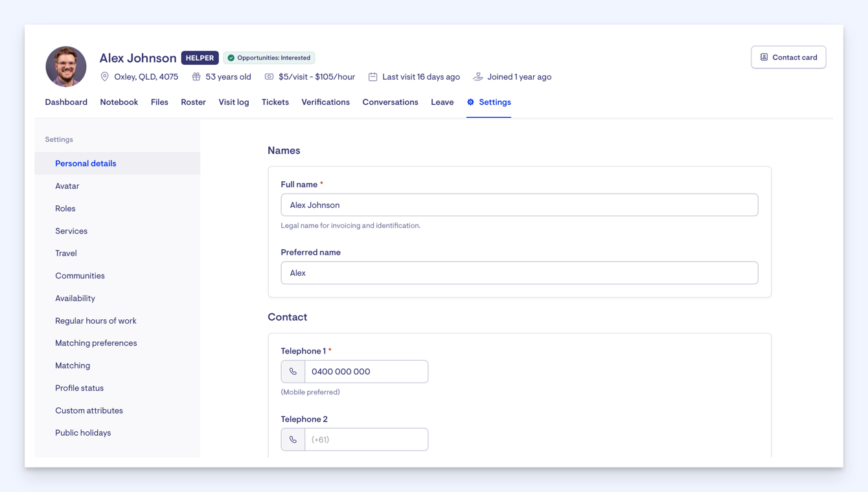Click the gear icon on Settings tab
The height and width of the screenshot is (492, 868).
click(471, 102)
